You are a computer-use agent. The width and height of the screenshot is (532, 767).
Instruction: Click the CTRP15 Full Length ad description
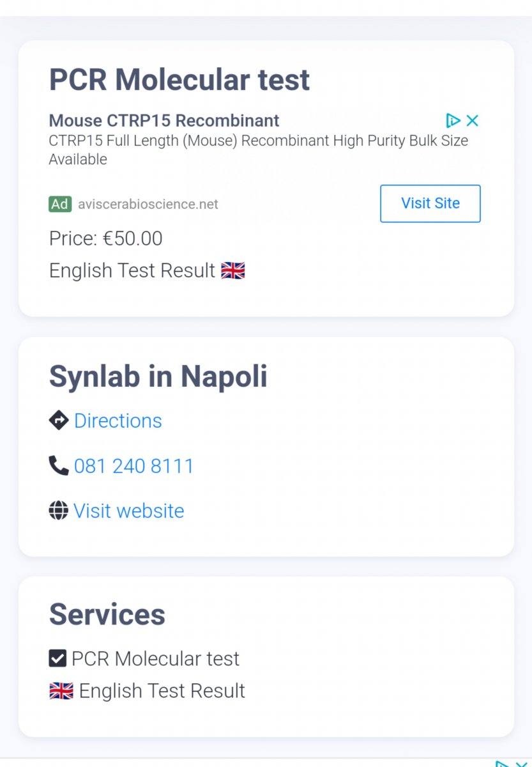tap(258, 150)
